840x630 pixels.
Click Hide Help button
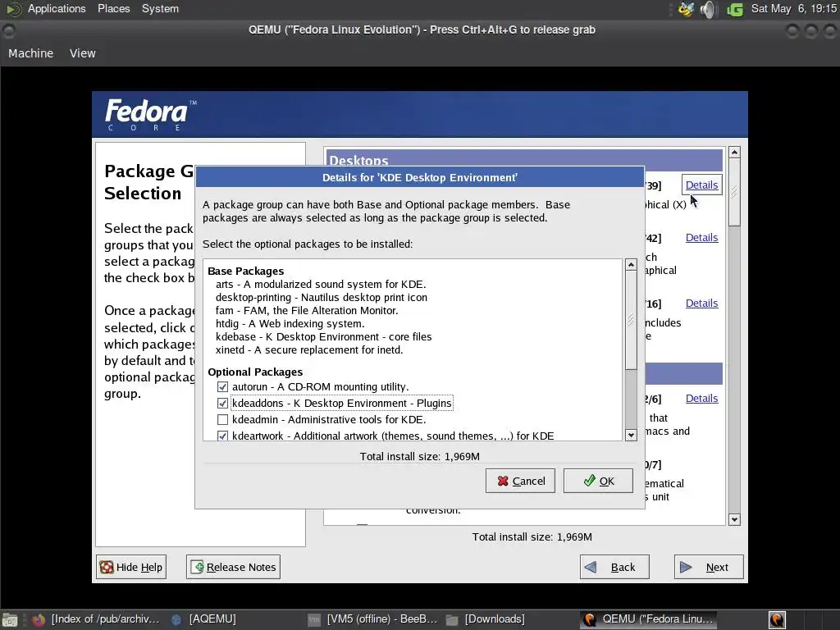pos(131,567)
